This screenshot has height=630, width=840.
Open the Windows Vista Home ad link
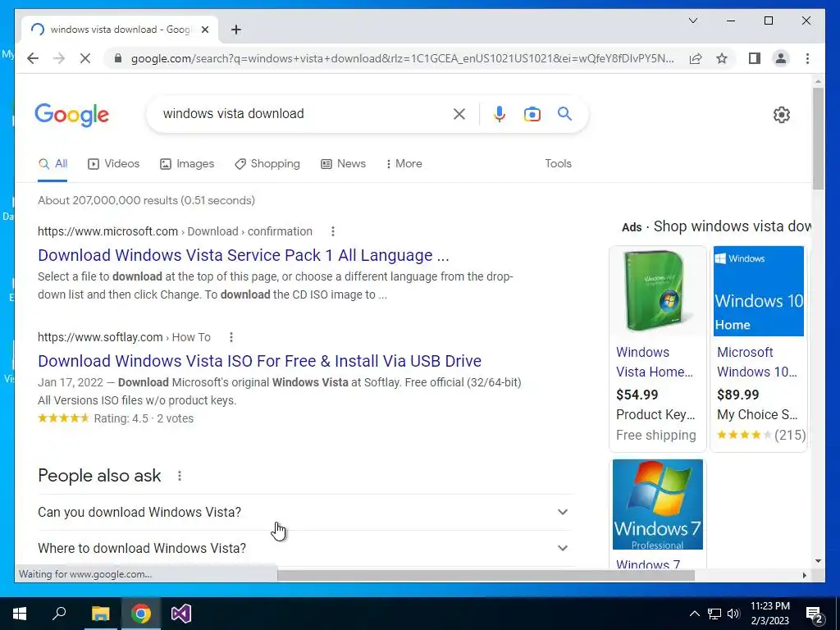point(655,362)
